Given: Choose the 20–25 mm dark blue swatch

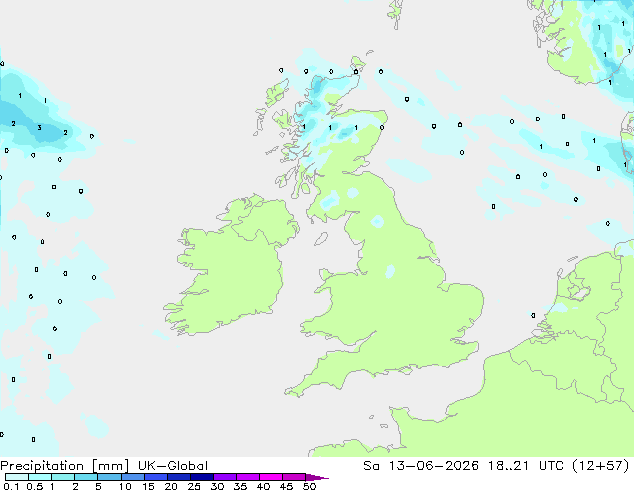Looking at the screenshot, I should pyautogui.click(x=179, y=477).
